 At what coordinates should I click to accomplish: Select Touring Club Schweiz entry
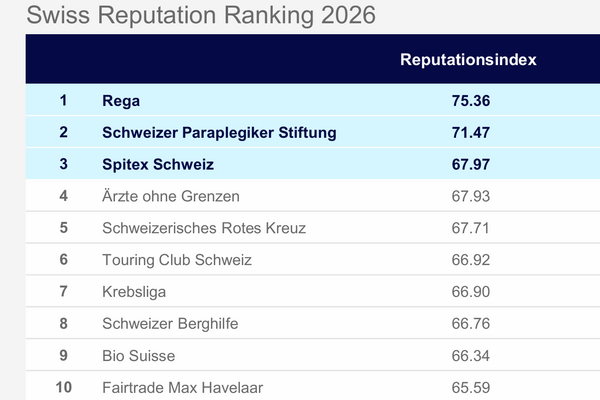click(177, 260)
